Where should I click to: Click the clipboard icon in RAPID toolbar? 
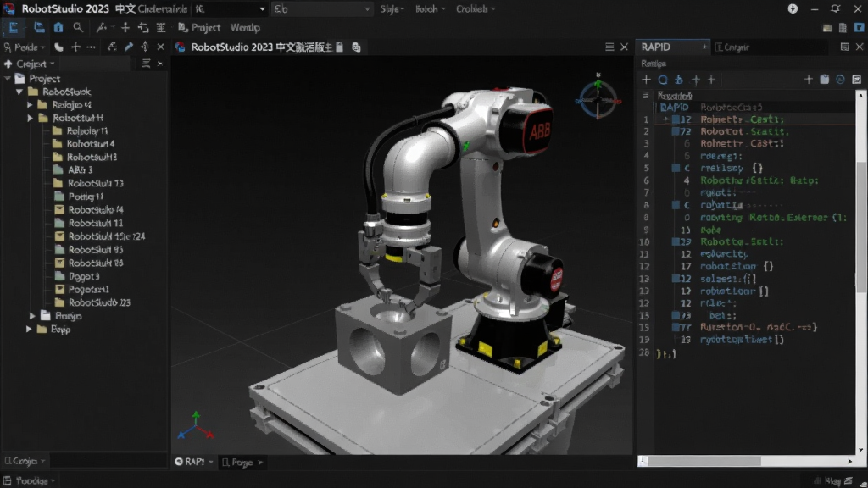(x=824, y=80)
